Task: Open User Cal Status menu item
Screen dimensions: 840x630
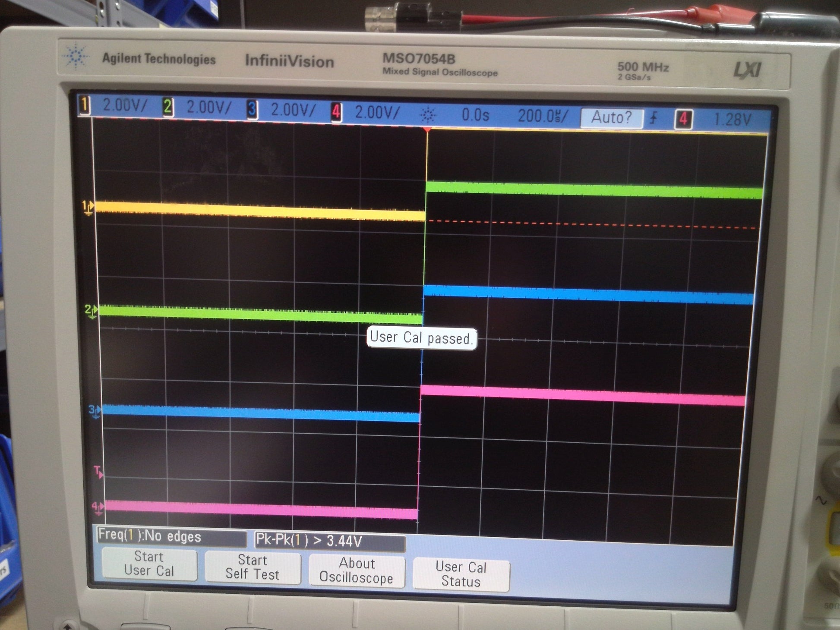Action: pos(461,574)
